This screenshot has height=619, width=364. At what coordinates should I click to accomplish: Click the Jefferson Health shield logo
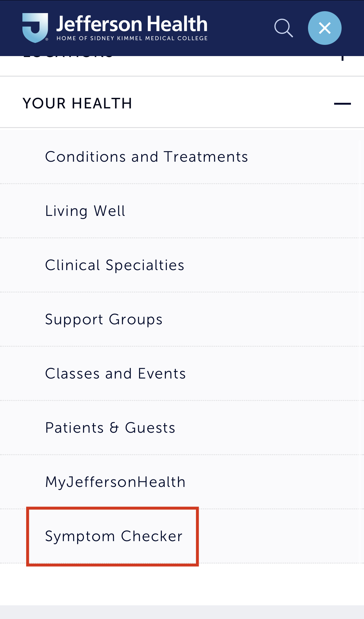(x=35, y=27)
